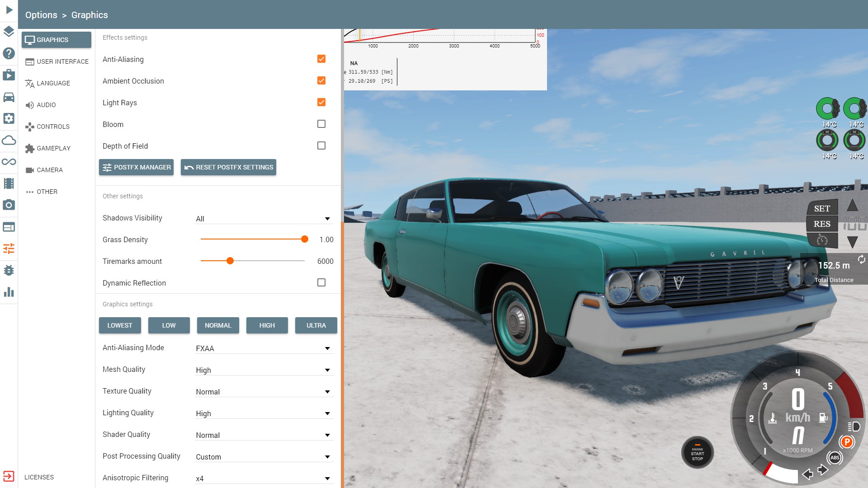The image size is (868, 488).
Task: Open the vehicles car icon in the sidebar
Action: (9, 97)
